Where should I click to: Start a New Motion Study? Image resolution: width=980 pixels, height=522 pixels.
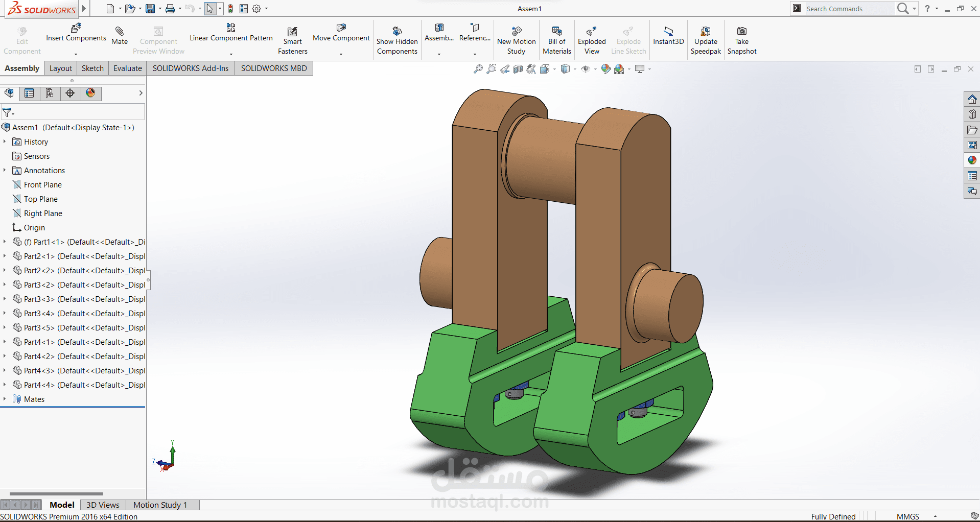[x=517, y=40]
